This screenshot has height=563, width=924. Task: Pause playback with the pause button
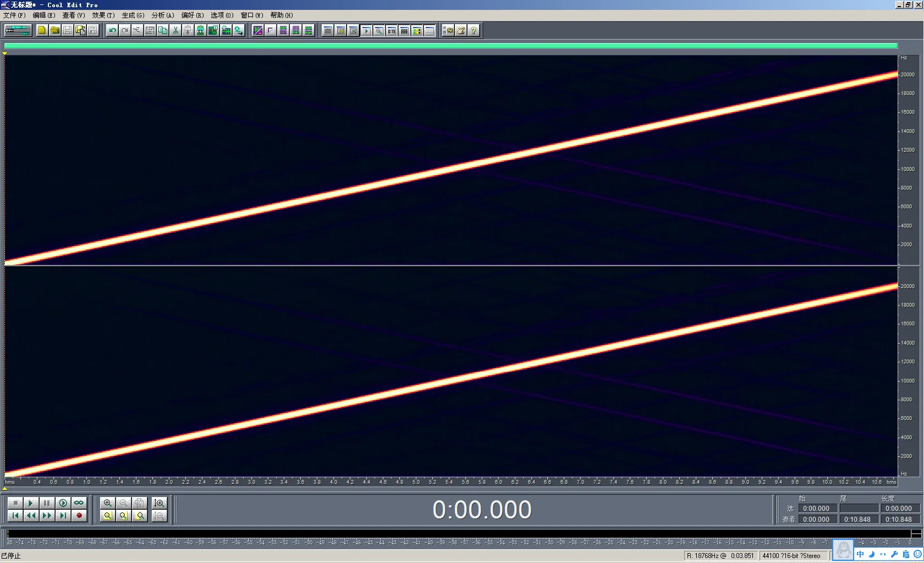pos(47,503)
